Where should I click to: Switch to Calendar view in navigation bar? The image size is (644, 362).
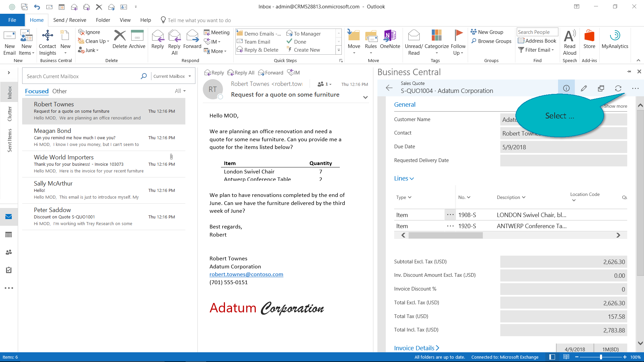[x=9, y=235]
